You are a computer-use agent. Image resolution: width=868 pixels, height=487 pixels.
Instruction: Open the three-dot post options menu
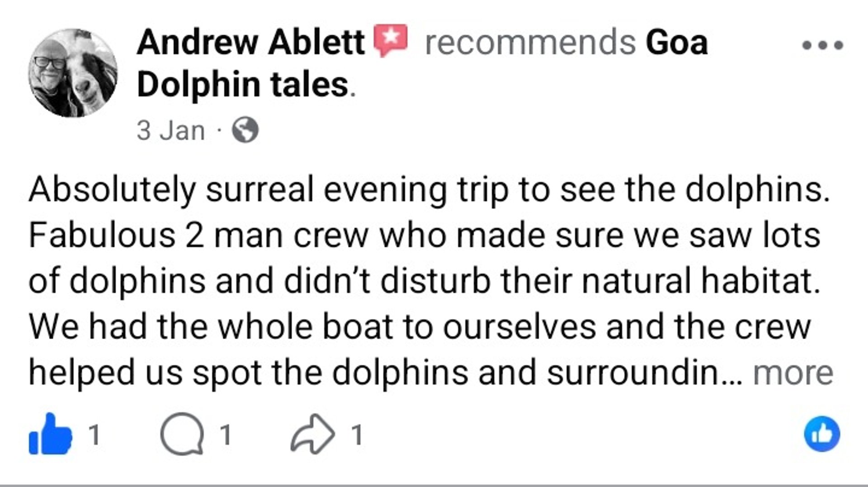822,45
